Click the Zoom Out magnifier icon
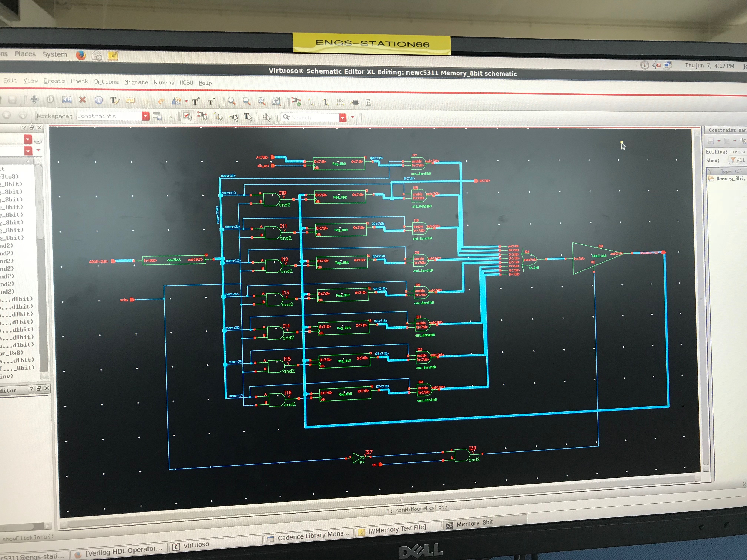 [x=247, y=101]
